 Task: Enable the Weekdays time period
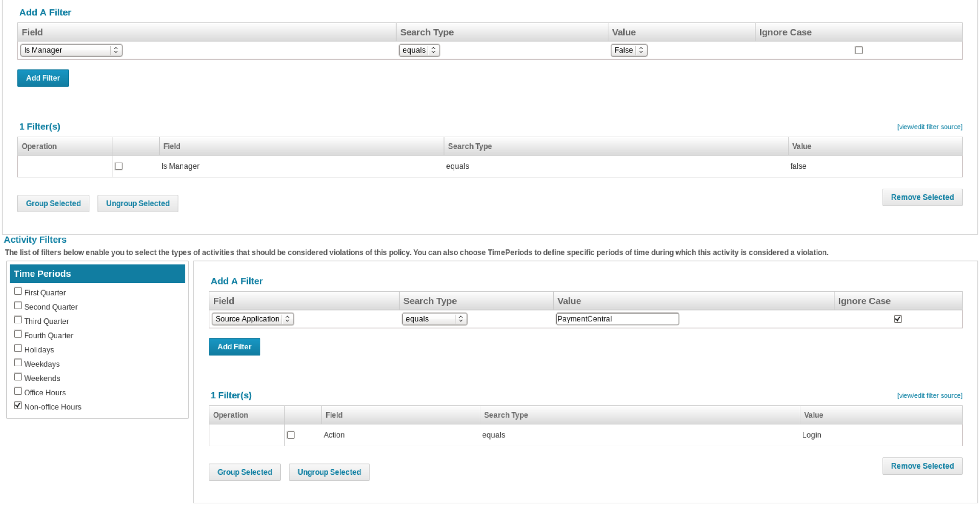tap(18, 363)
